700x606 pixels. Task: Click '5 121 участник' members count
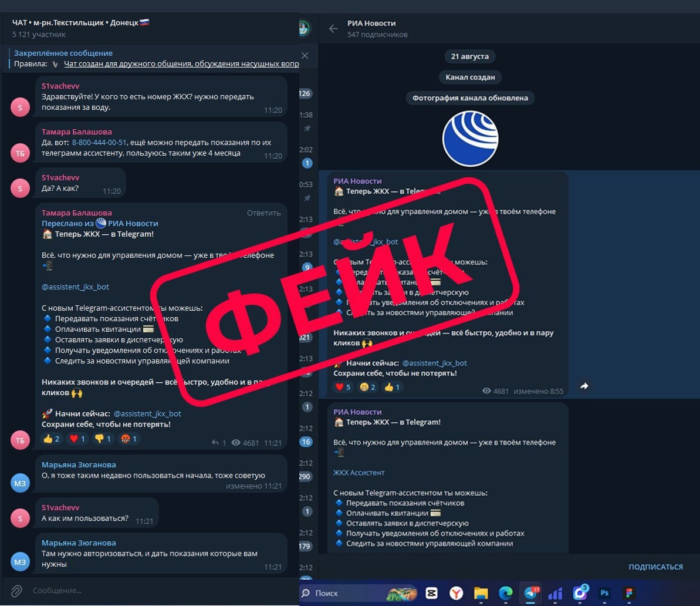(39, 35)
